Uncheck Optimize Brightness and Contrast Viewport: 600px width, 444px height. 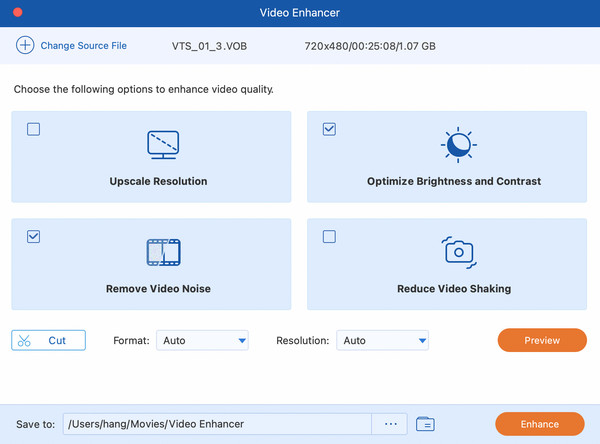[x=329, y=129]
